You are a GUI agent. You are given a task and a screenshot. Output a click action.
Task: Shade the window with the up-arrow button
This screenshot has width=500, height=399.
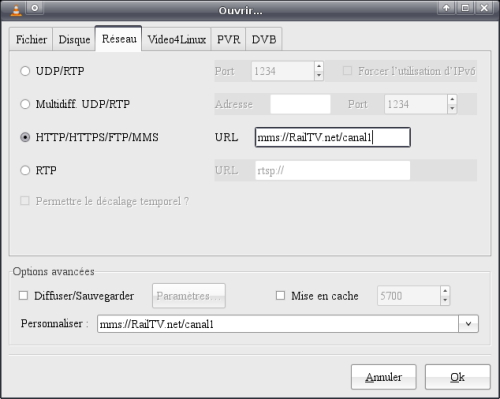[446, 8]
